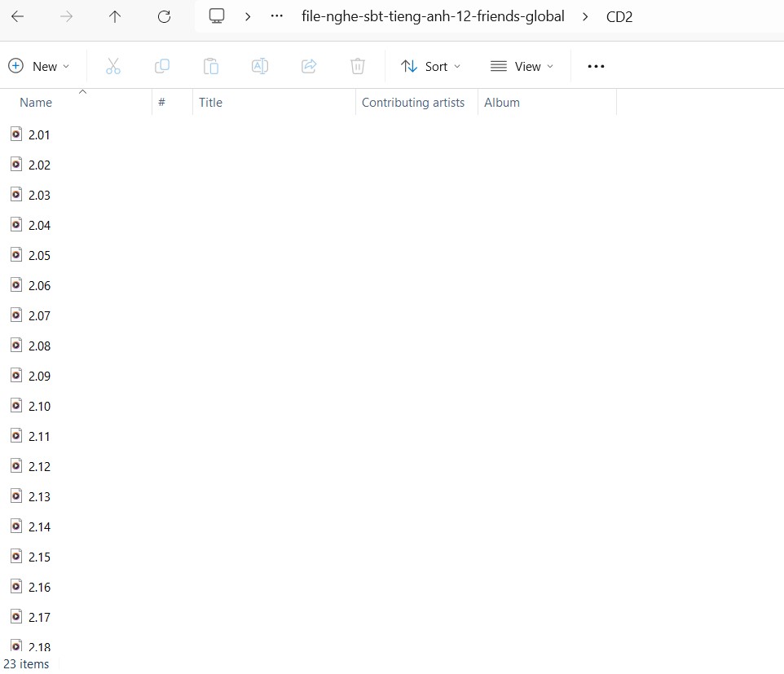This screenshot has width=784, height=674.
Task: Click the Back navigation arrow
Action: [17, 16]
